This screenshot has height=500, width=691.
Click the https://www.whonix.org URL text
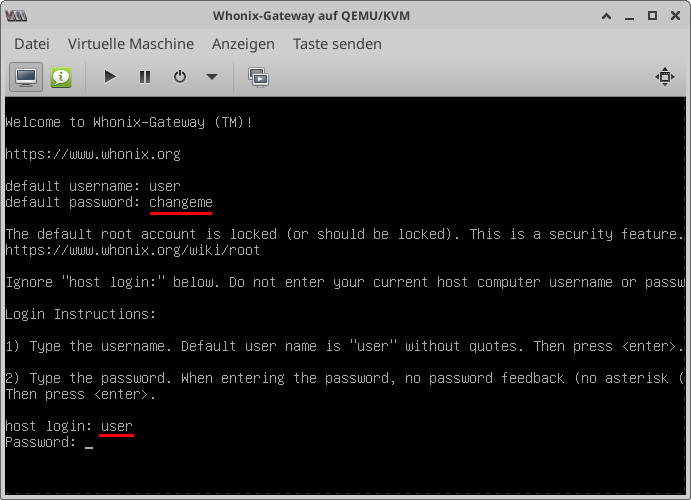click(93, 154)
